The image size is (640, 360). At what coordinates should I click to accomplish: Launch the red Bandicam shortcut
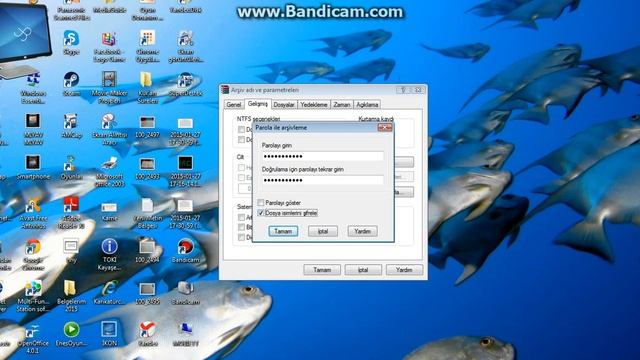click(185, 251)
